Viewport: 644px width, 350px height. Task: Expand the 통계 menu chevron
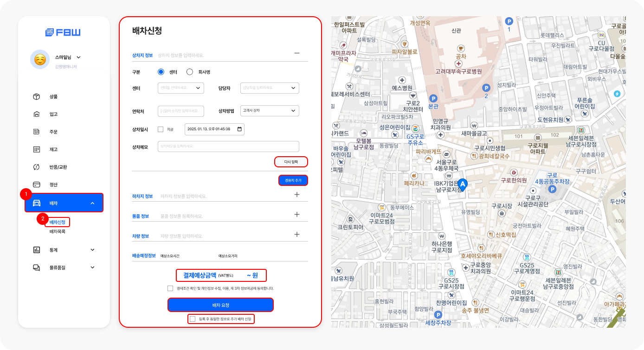click(x=92, y=250)
